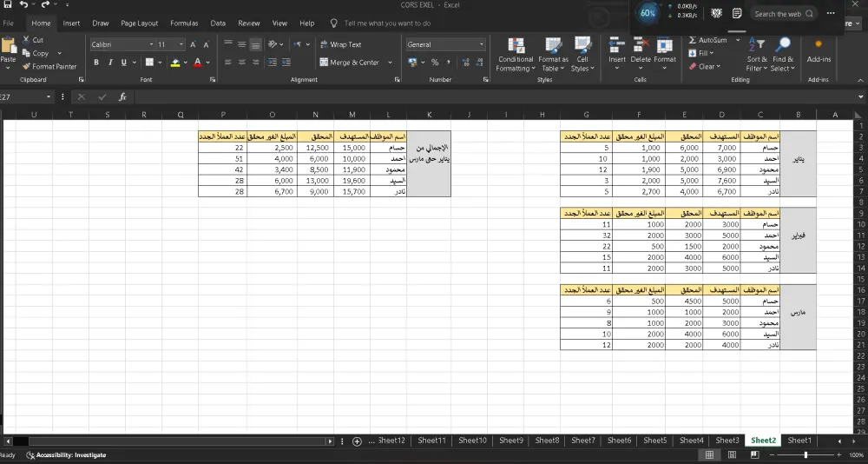Click the Orientation text-angle icon

[x=273, y=44]
